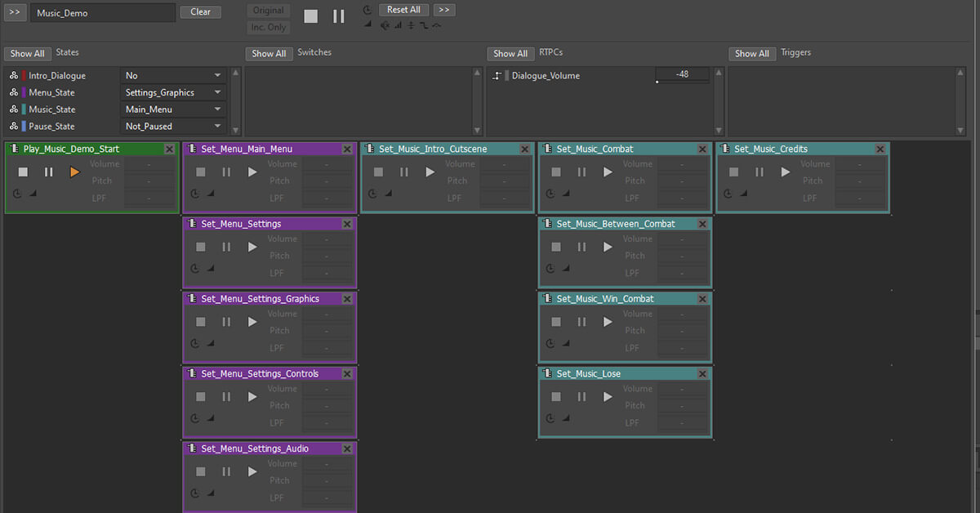Click the timer icon on Set_Music_Credits

[x=730, y=194]
